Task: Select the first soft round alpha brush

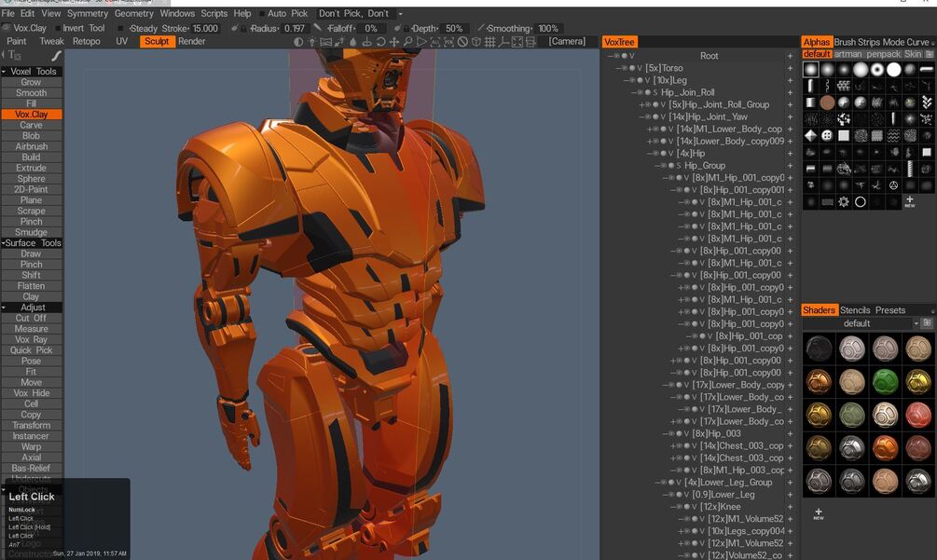Action: click(810, 70)
